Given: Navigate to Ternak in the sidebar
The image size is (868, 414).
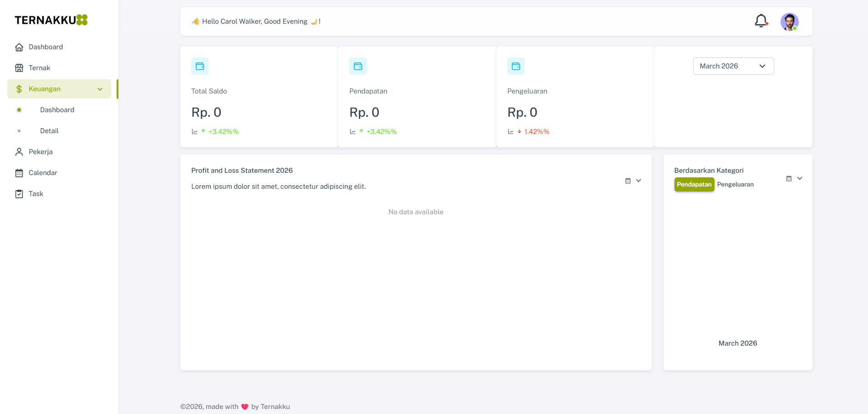Looking at the screenshot, I should (39, 68).
